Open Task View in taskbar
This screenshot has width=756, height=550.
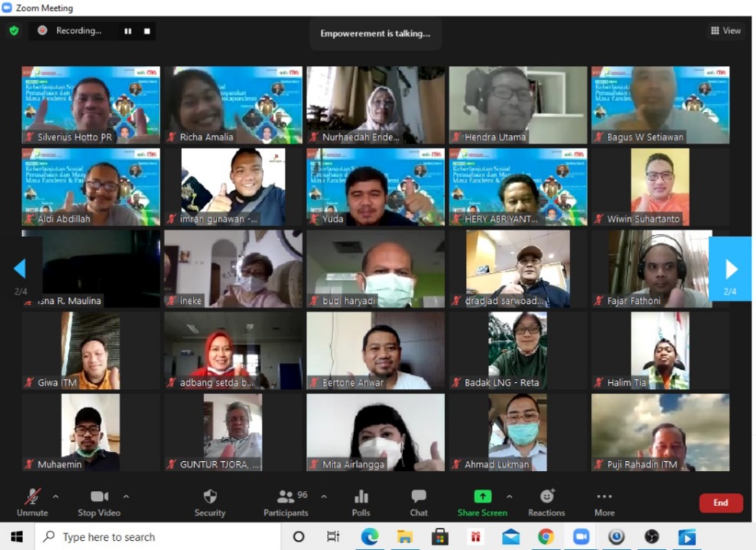pyautogui.click(x=332, y=536)
